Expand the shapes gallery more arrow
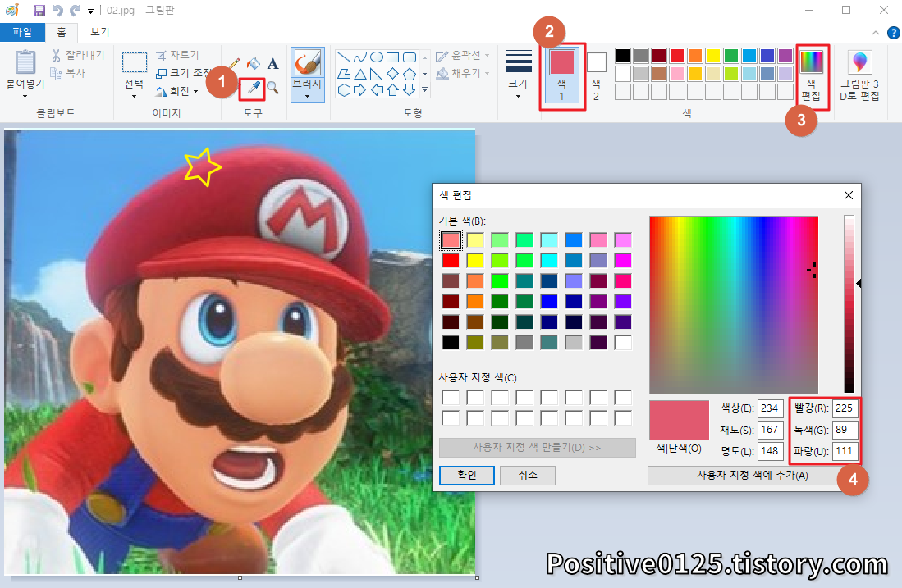Image resolution: width=902 pixels, height=588 pixels. (x=424, y=89)
